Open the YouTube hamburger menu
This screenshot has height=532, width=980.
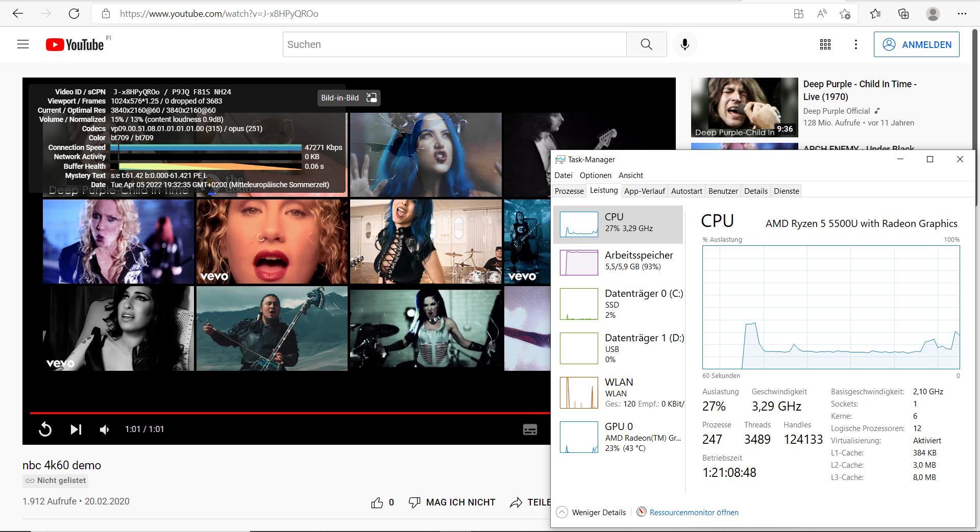(x=23, y=44)
